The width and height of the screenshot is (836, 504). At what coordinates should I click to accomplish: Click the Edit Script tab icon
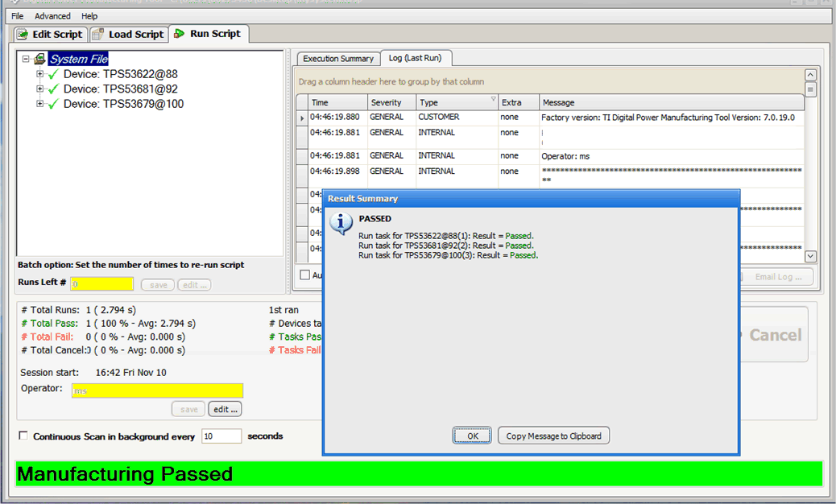(x=23, y=34)
